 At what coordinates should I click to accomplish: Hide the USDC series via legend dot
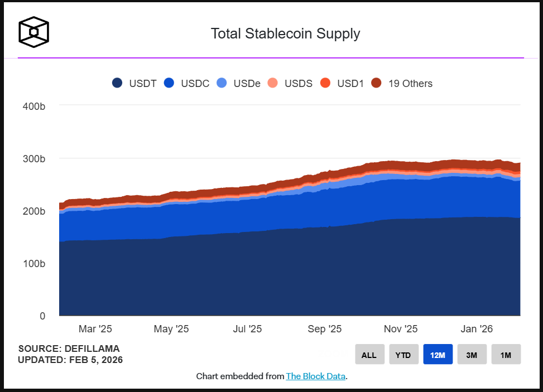[169, 83]
